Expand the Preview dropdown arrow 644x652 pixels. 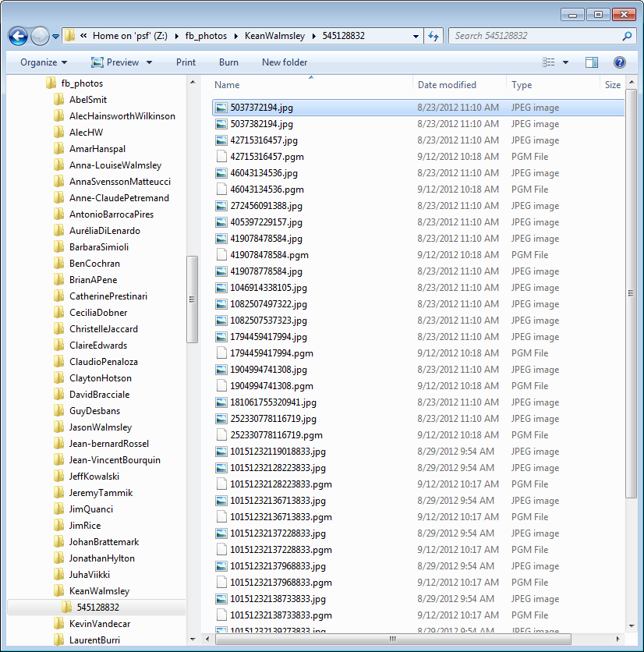pos(147,62)
